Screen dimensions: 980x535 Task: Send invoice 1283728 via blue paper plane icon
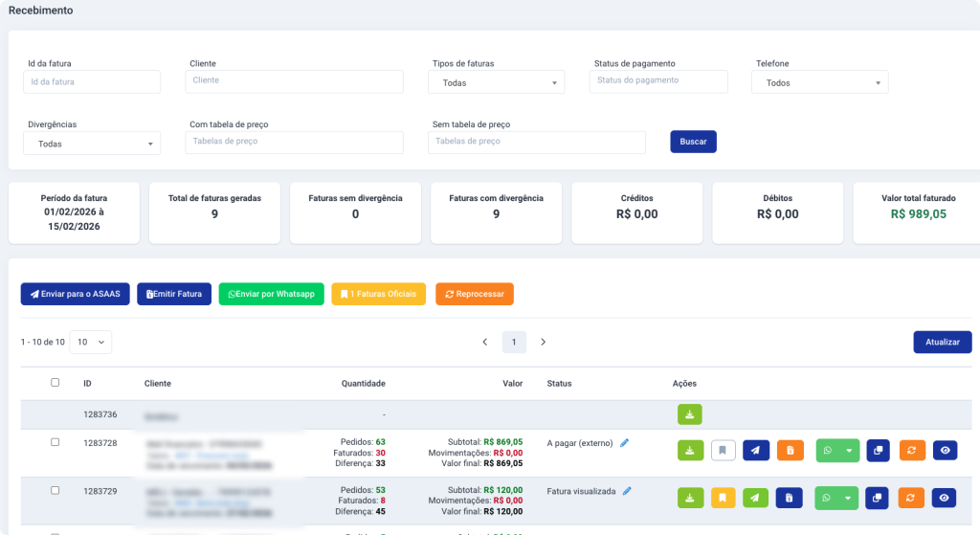point(756,450)
